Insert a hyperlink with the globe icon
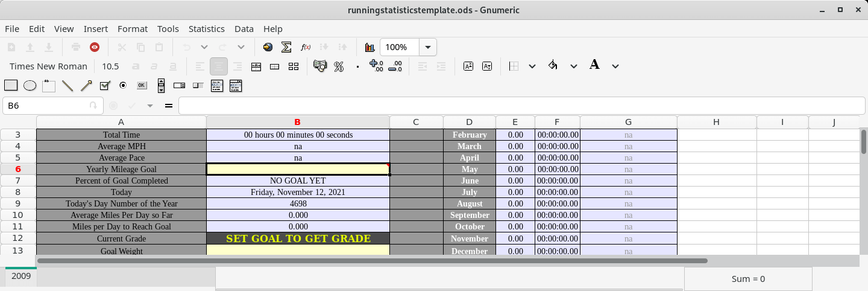Viewport: 868px width, 291px height. (x=268, y=47)
